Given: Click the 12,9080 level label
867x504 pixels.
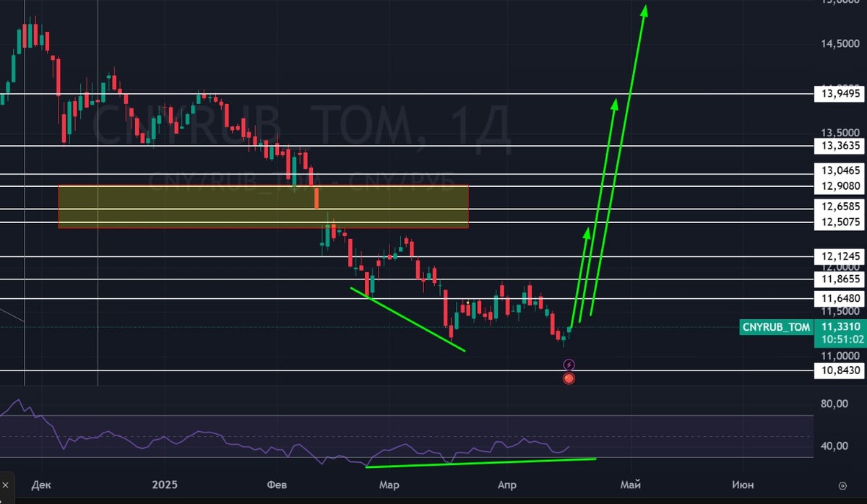Looking at the screenshot, I should pos(841,186).
